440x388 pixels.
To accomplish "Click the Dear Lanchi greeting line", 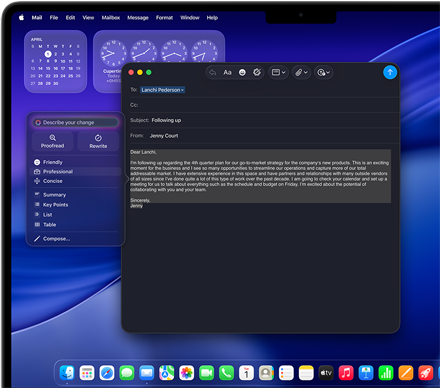I will click(x=143, y=152).
